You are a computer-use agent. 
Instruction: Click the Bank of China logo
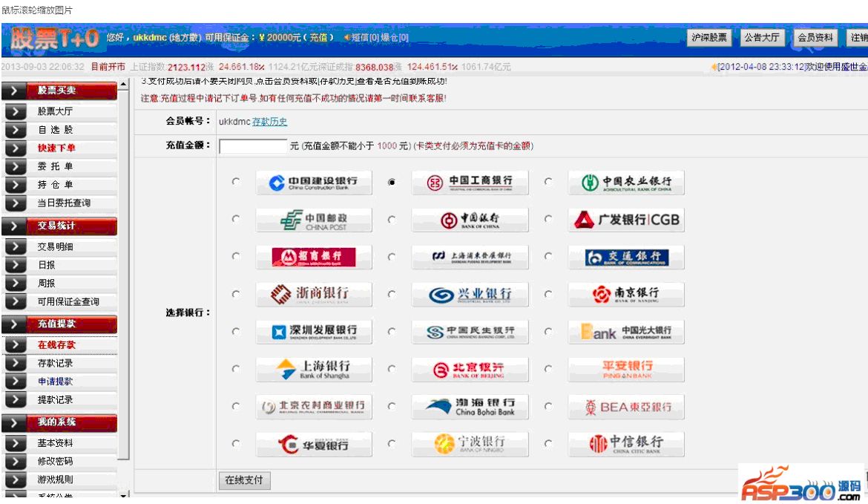[x=470, y=220]
